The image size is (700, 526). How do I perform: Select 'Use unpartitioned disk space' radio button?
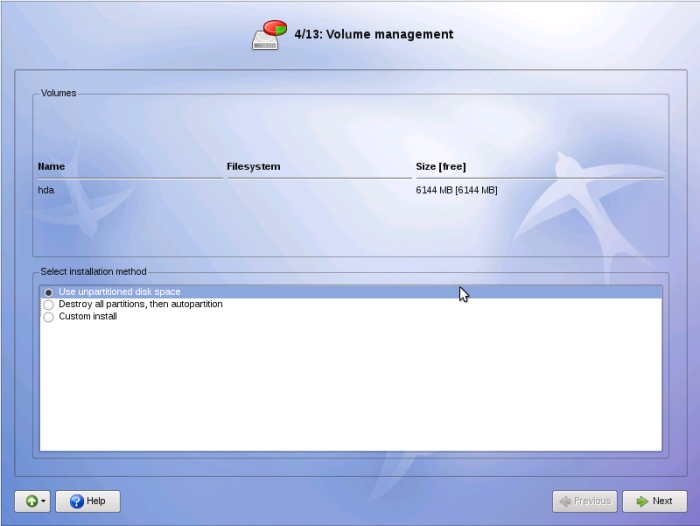(48, 292)
